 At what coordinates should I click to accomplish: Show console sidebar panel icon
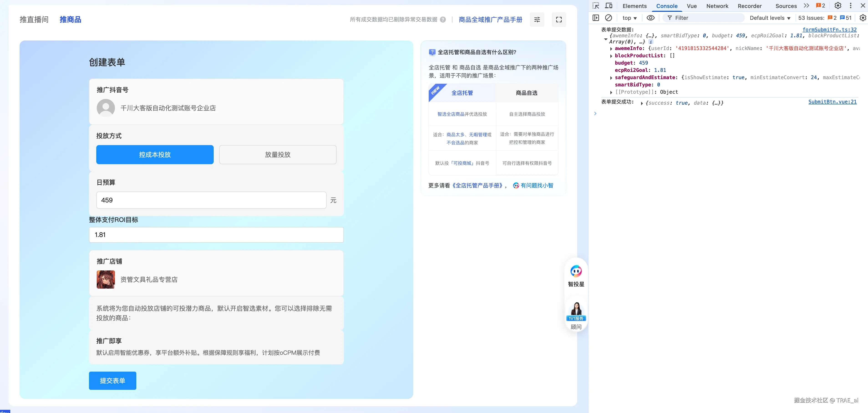point(596,18)
